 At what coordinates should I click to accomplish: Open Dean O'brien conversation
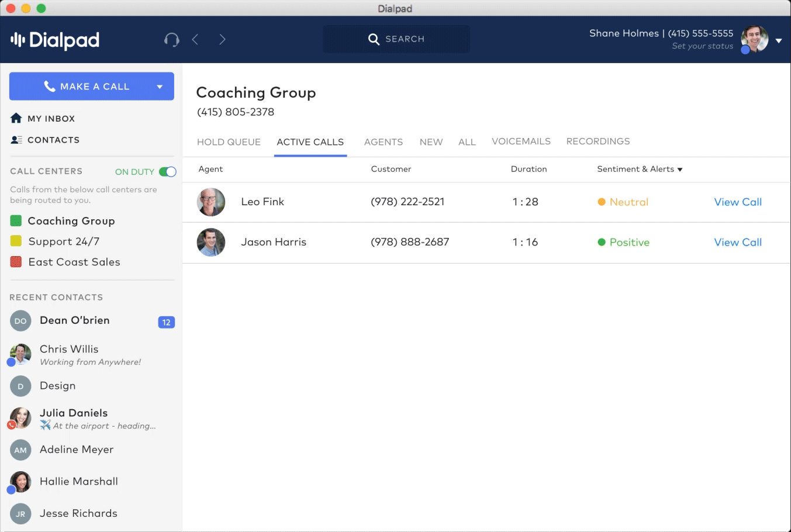point(75,320)
